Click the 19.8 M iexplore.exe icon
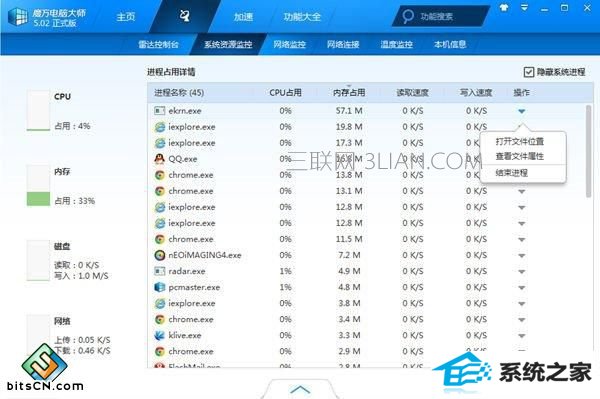Screen dimensions: 600x399 pos(159,127)
